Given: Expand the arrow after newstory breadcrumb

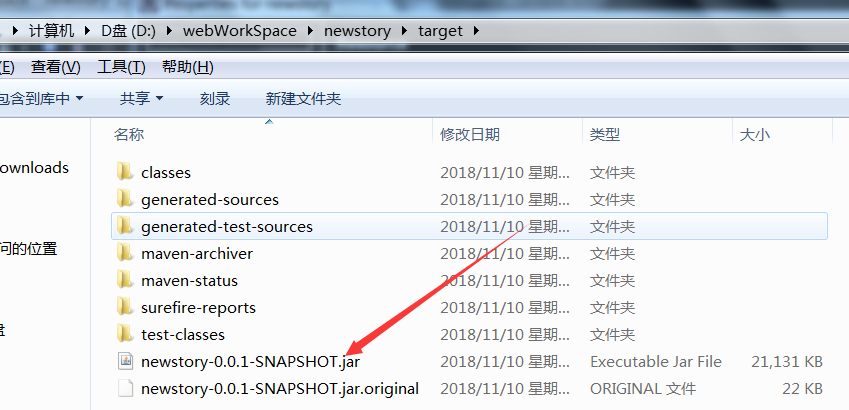Looking at the screenshot, I should coord(404,31).
